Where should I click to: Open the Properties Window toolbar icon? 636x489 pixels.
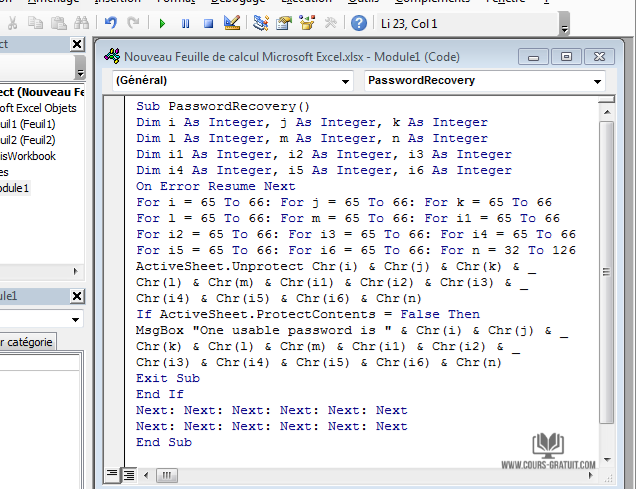pyautogui.click(x=284, y=22)
